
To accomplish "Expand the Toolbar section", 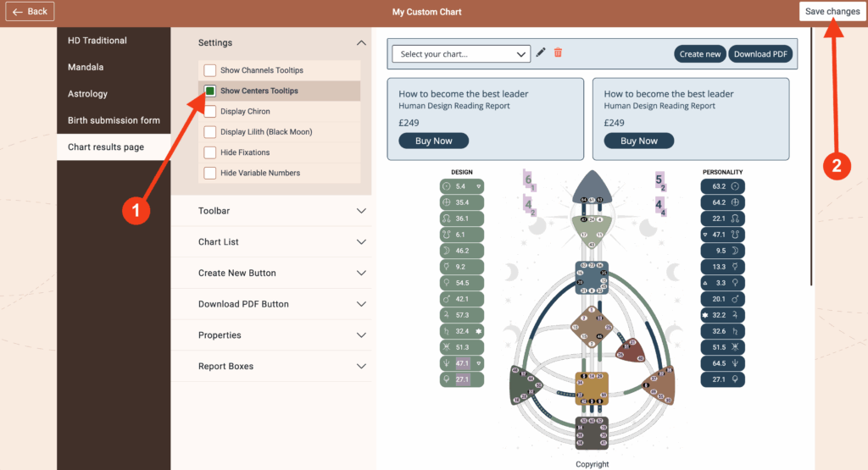I will tap(283, 211).
